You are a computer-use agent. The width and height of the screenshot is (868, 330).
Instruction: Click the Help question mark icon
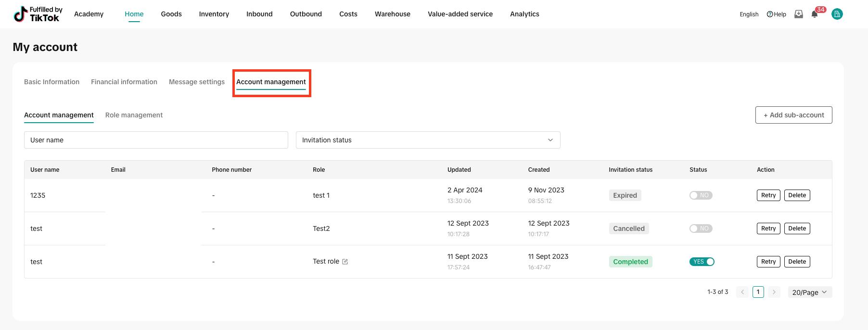click(770, 14)
